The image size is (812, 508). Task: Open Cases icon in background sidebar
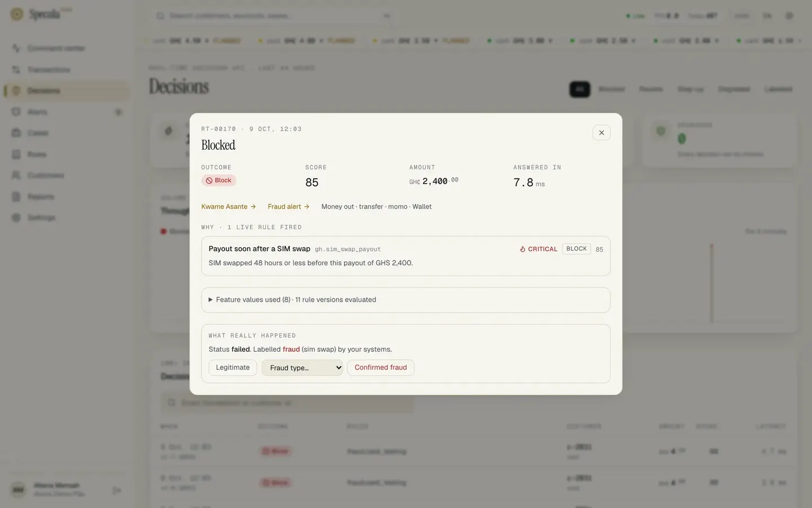click(16, 133)
